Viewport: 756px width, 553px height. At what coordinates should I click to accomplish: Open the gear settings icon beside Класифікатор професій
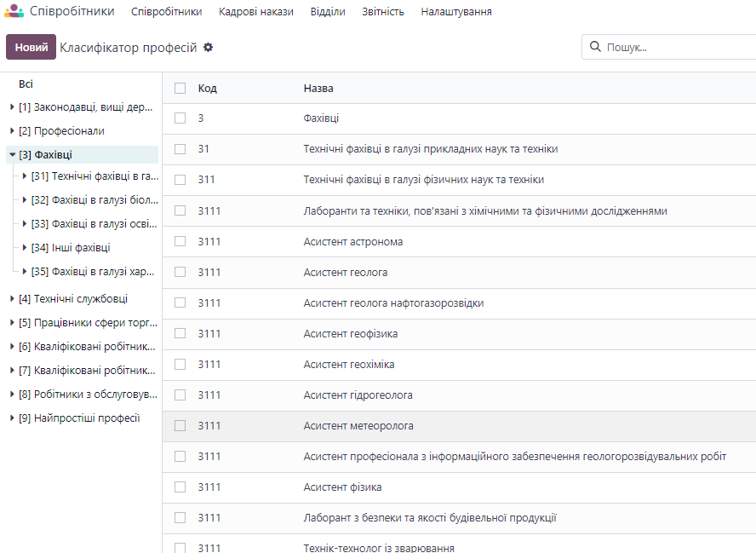tap(208, 47)
